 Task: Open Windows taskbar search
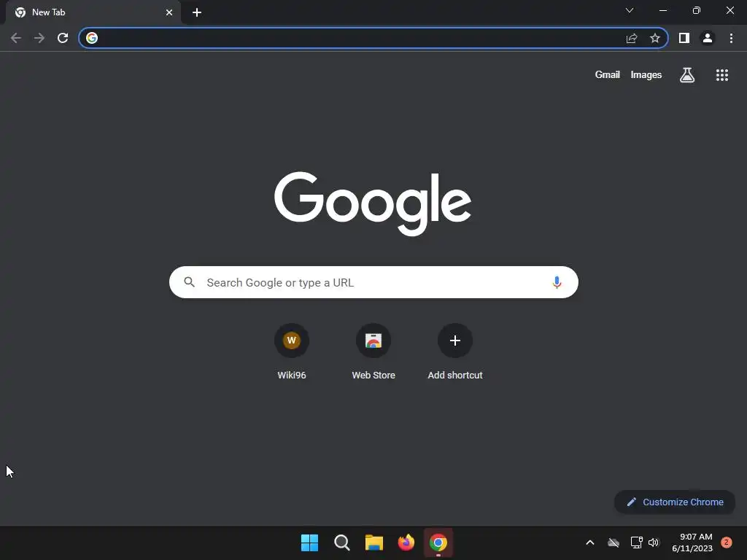tap(342, 542)
